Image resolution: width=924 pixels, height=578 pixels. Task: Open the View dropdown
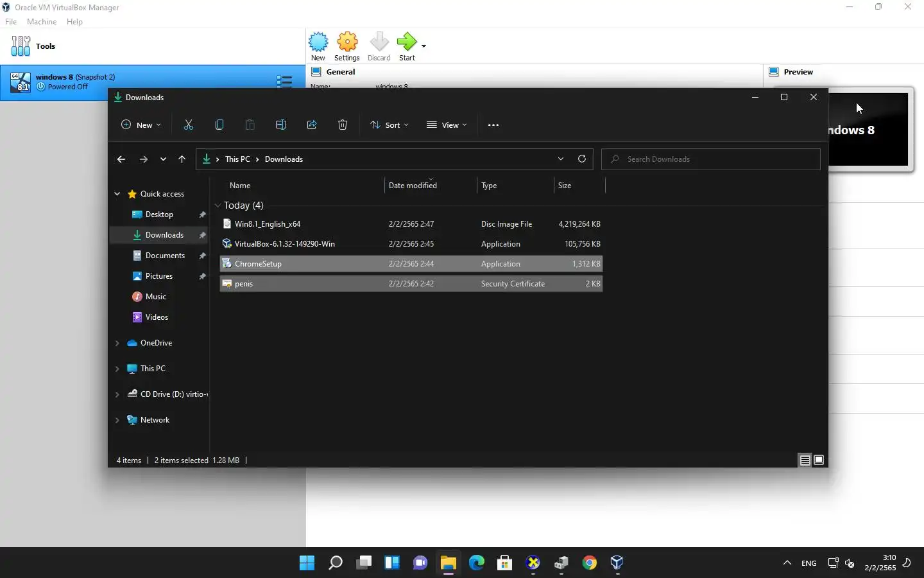[x=447, y=125]
